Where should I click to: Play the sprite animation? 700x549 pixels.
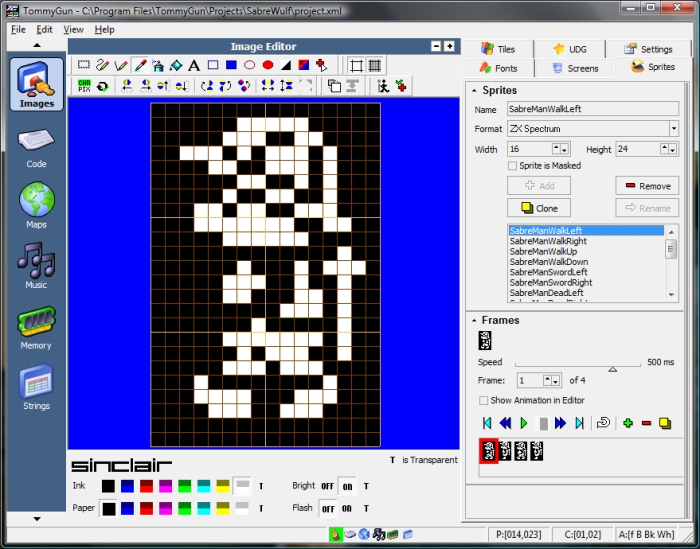pyautogui.click(x=524, y=423)
